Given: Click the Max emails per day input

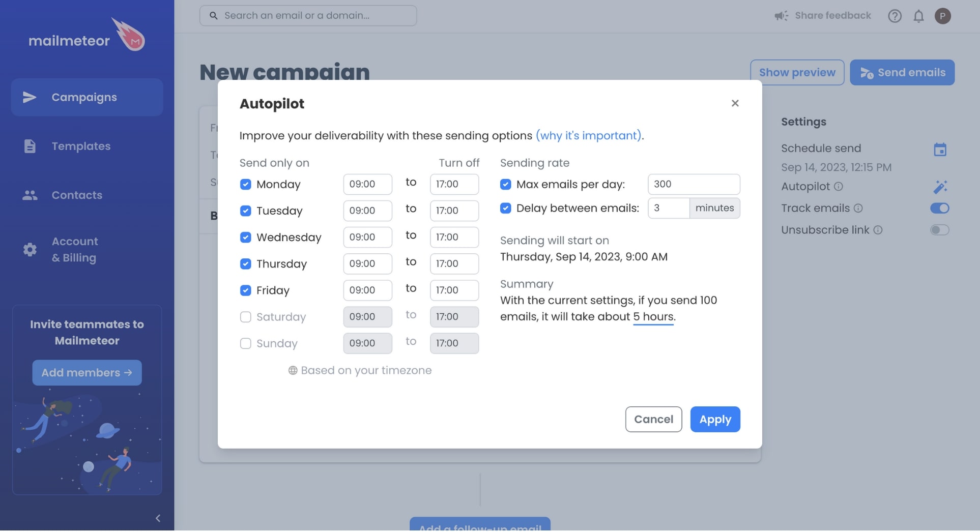Looking at the screenshot, I should coord(694,184).
